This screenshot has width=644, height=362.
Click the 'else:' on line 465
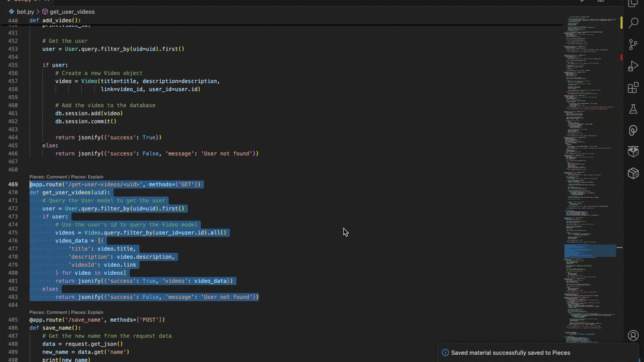point(50,145)
